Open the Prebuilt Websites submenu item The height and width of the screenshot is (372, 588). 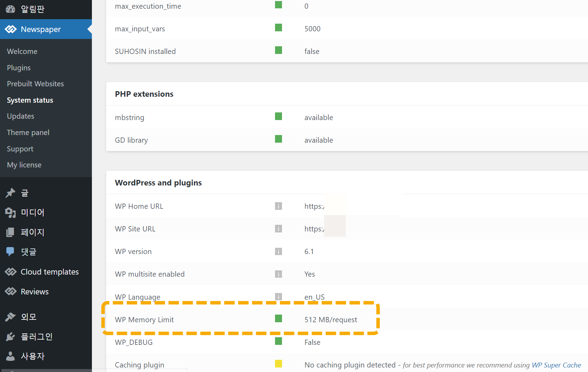(x=36, y=84)
